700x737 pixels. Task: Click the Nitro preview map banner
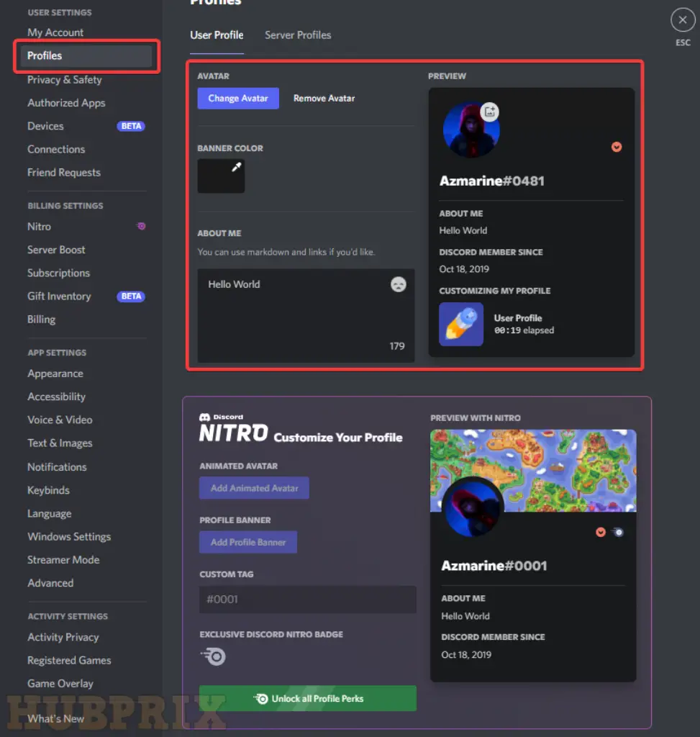tap(533, 471)
